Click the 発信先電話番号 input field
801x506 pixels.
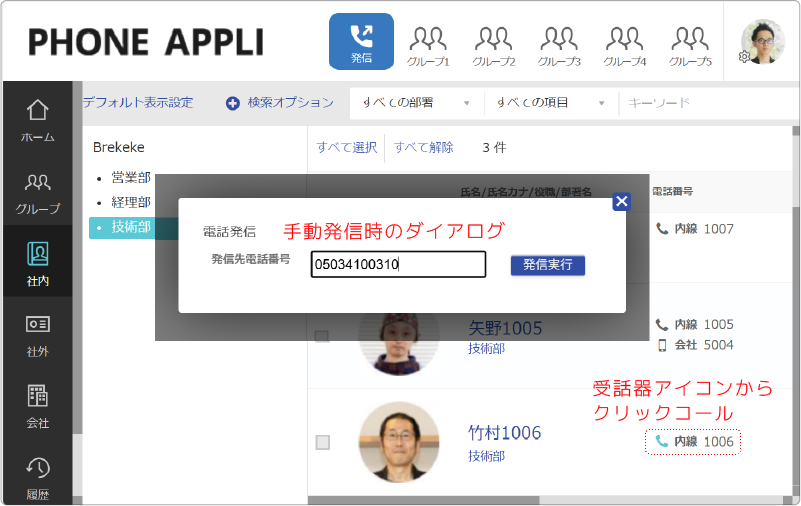(x=398, y=264)
